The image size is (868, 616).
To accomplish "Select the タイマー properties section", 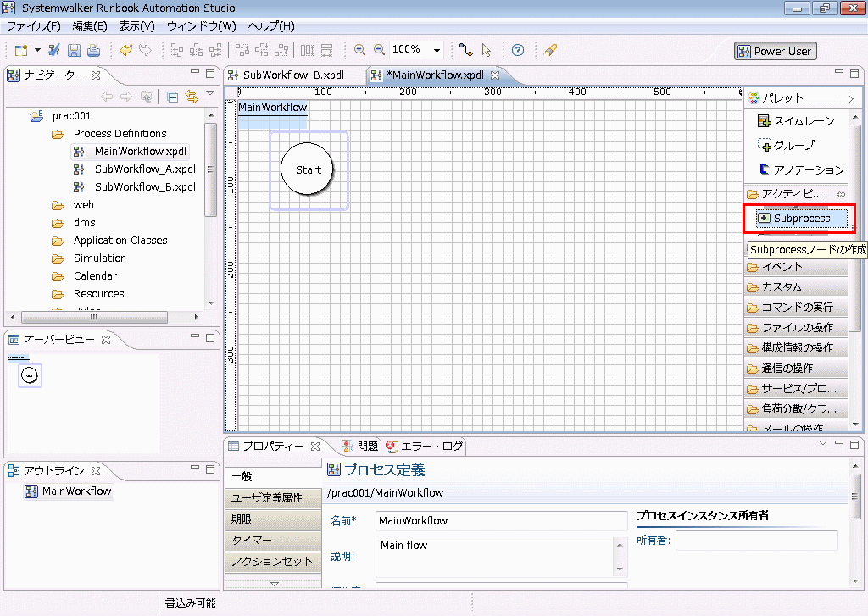I will tap(274, 541).
